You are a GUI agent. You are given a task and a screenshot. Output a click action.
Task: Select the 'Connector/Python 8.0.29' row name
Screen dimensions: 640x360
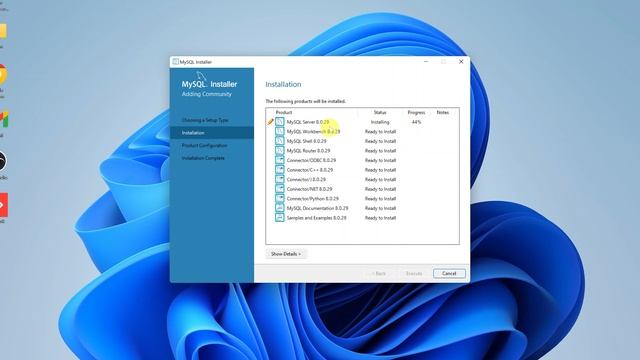(313, 199)
